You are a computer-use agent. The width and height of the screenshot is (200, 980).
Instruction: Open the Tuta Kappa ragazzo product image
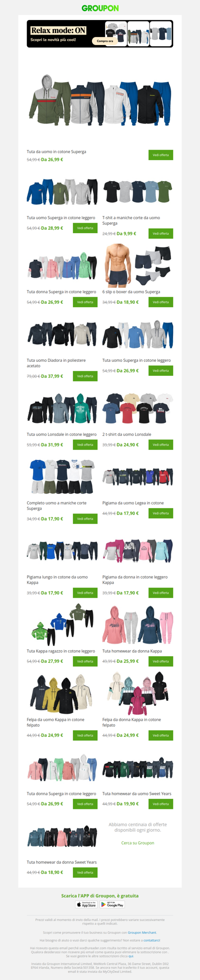[62, 626]
